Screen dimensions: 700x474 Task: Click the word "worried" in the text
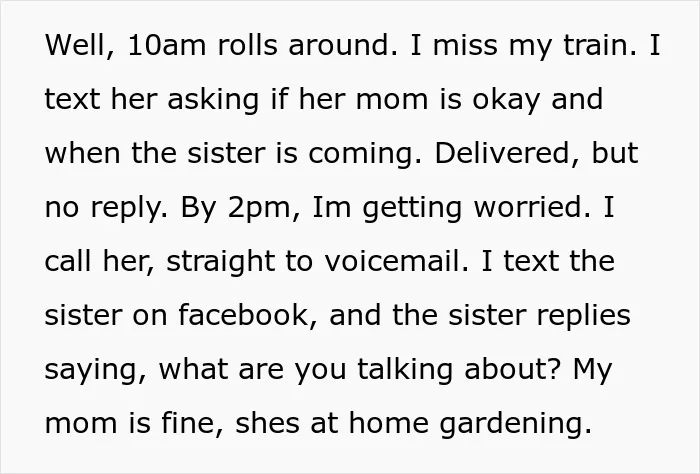pos(532,207)
